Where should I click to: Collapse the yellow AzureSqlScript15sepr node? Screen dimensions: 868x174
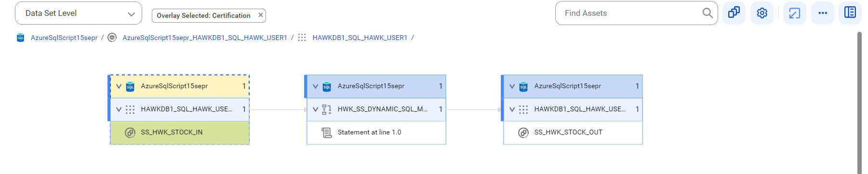tap(119, 86)
